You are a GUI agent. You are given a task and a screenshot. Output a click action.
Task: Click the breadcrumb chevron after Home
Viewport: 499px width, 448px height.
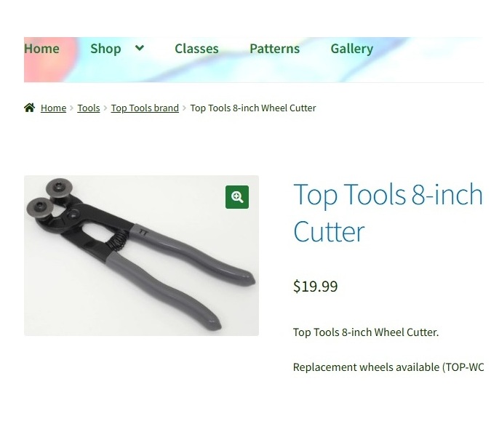click(71, 108)
